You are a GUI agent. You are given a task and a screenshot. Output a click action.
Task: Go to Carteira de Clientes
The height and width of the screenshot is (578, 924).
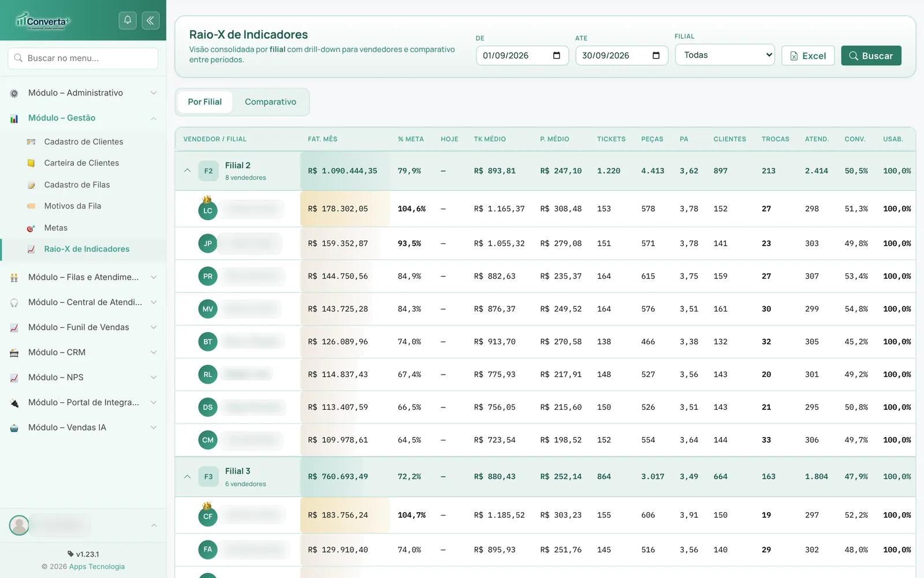point(83,163)
